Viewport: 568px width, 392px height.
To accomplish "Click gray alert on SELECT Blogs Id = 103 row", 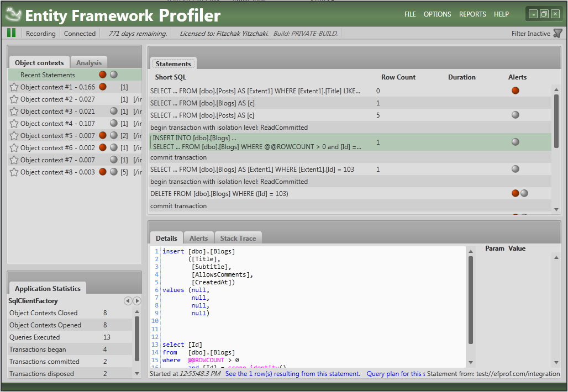I will tap(516, 169).
